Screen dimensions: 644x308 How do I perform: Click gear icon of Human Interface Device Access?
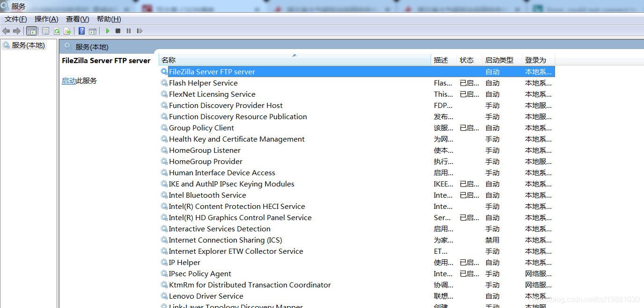coord(164,172)
